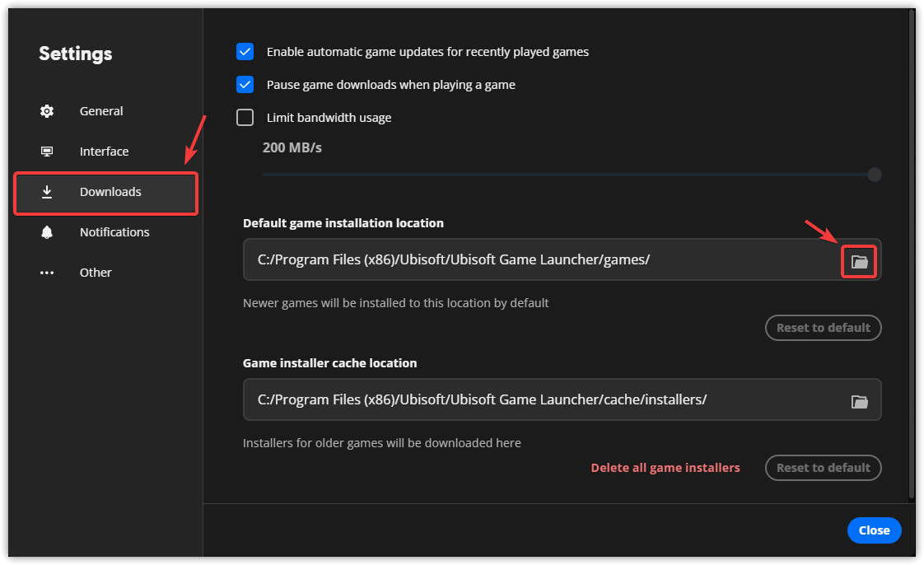Uncheck Pause game downloads when playing
924x565 pixels.
coord(245,85)
